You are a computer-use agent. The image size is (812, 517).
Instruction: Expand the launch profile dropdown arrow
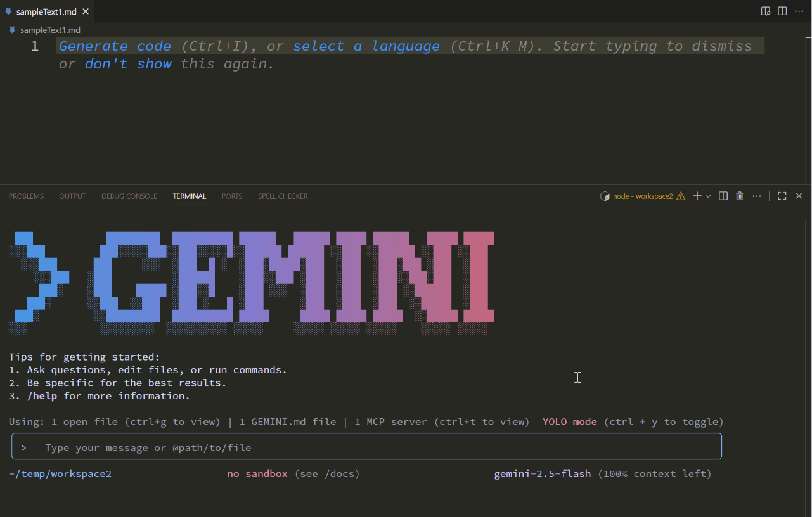point(708,196)
